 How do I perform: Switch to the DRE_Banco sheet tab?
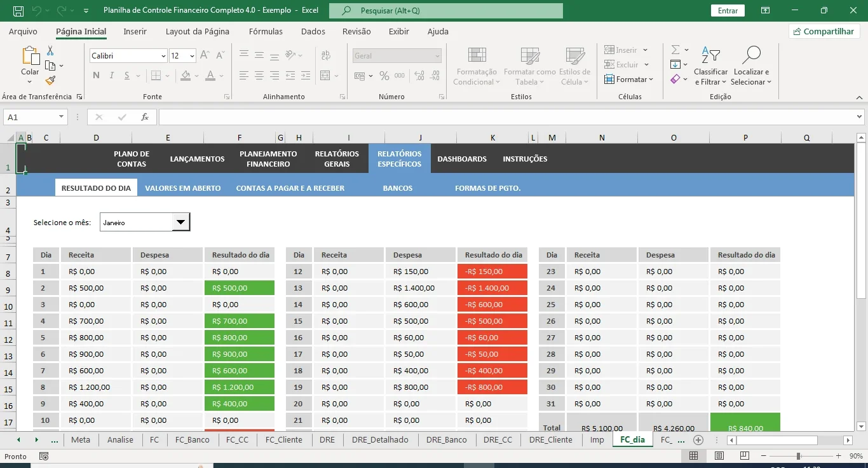tap(447, 439)
